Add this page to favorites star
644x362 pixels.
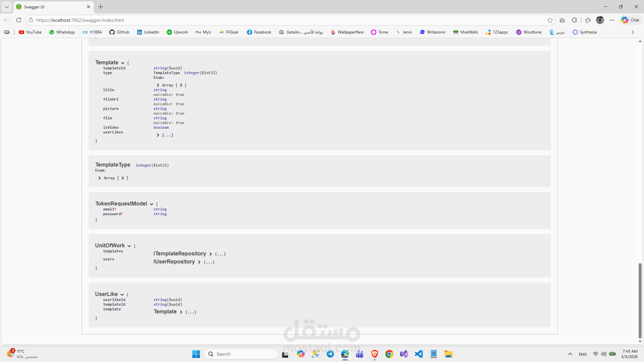[x=550, y=20]
